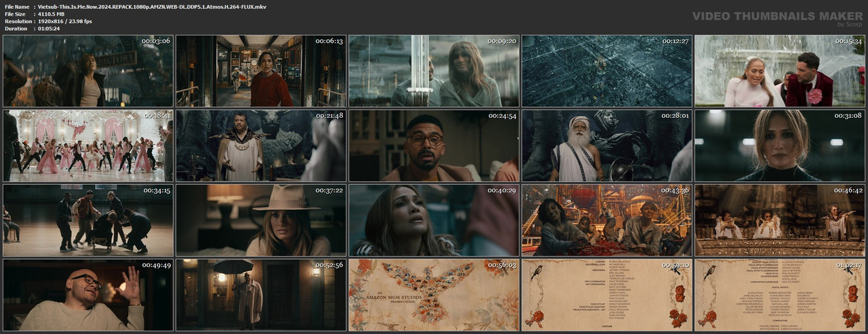This screenshot has height=334, width=868.
Task: Select the fountain wedding frame at 00:15:34
Action: [780, 71]
